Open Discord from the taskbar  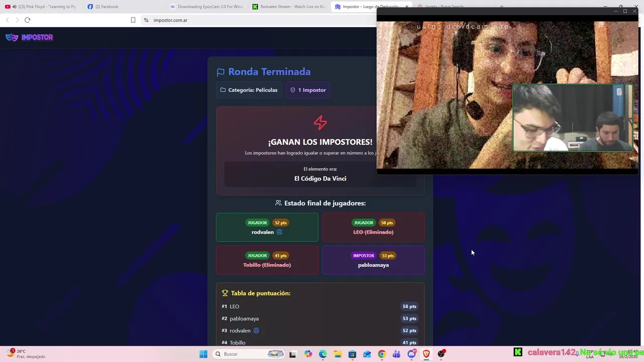[412, 354]
